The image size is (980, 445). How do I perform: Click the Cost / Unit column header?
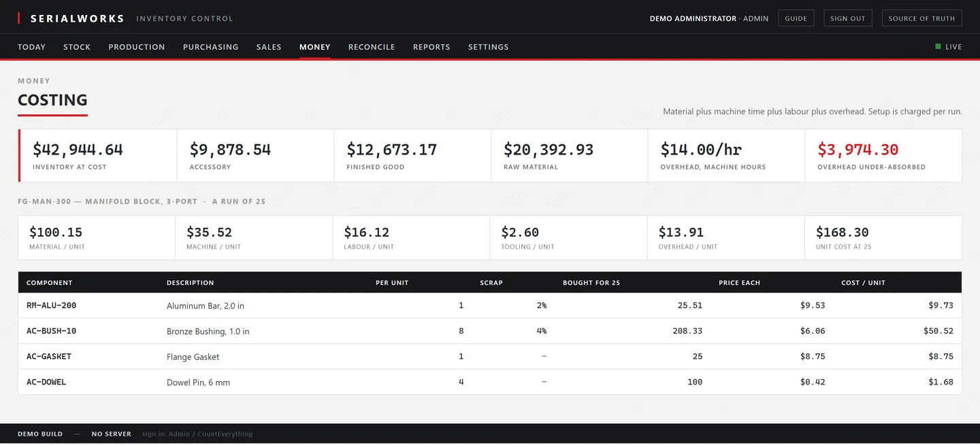tap(863, 282)
